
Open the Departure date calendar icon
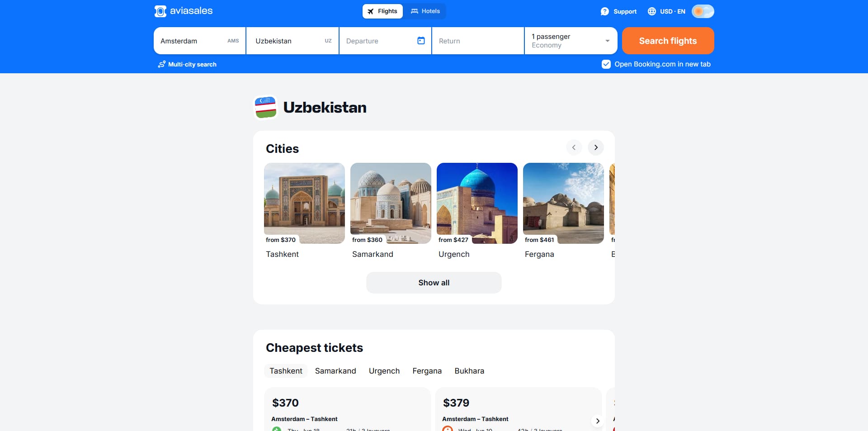[x=421, y=41]
